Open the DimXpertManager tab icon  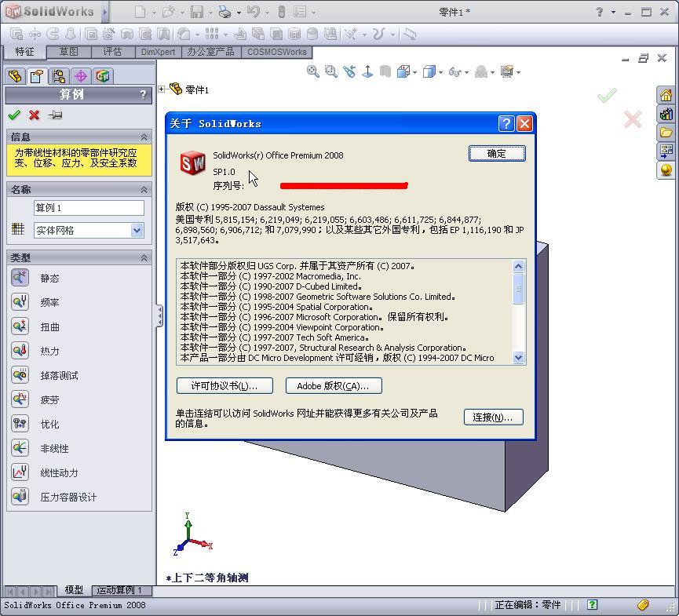tap(81, 76)
